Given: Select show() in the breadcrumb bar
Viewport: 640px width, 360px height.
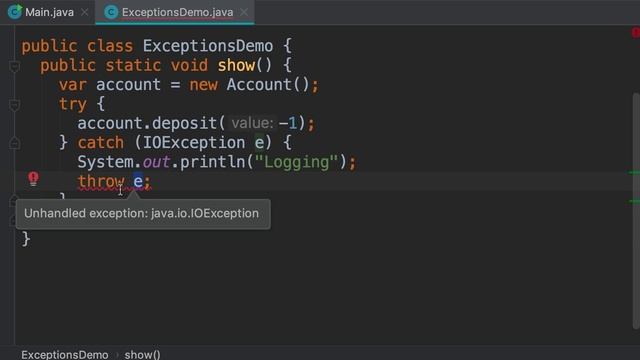Looking at the screenshot, I should coord(142,354).
